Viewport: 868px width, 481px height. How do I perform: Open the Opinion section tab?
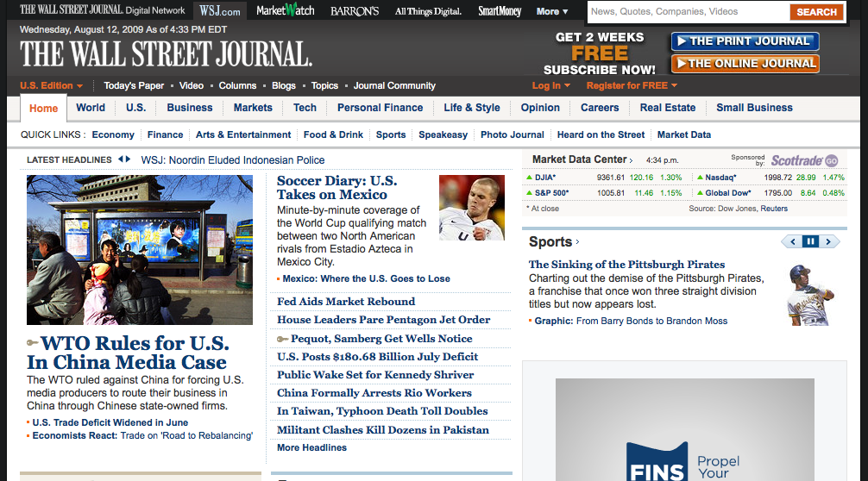coord(540,108)
